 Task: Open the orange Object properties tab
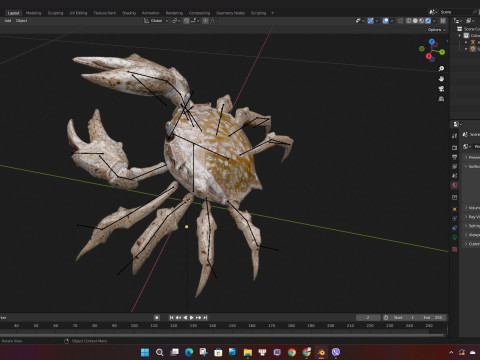point(455,209)
